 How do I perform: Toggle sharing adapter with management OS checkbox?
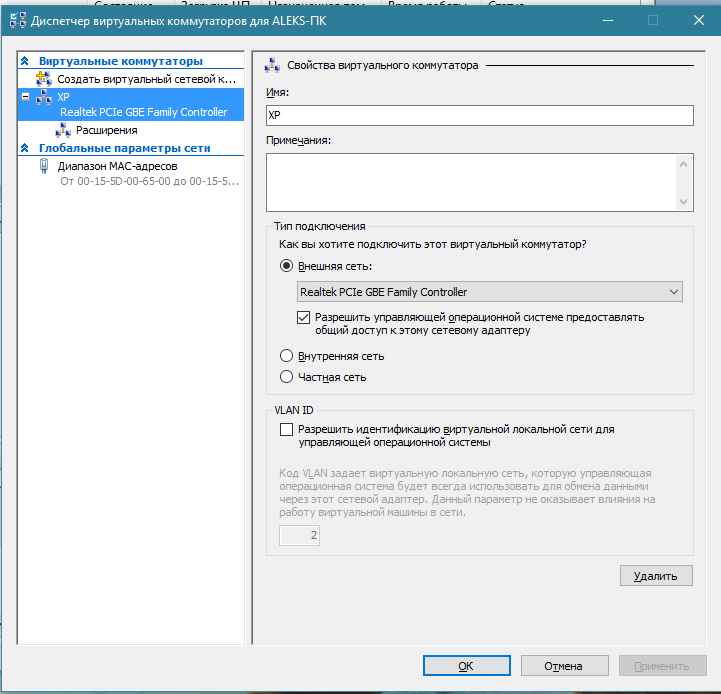click(x=303, y=317)
